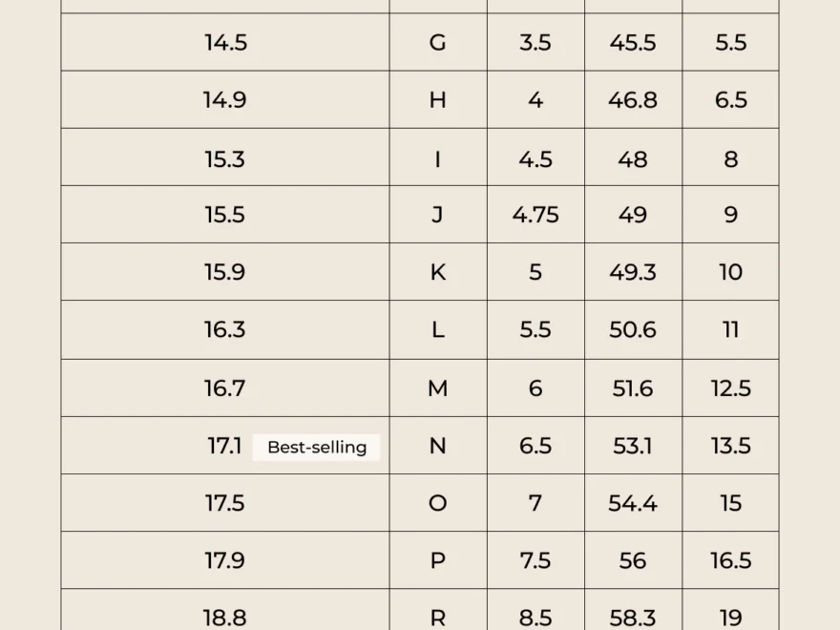The width and height of the screenshot is (840, 630).
Task: Select the 16.3 diameter cell
Action: click(x=224, y=330)
